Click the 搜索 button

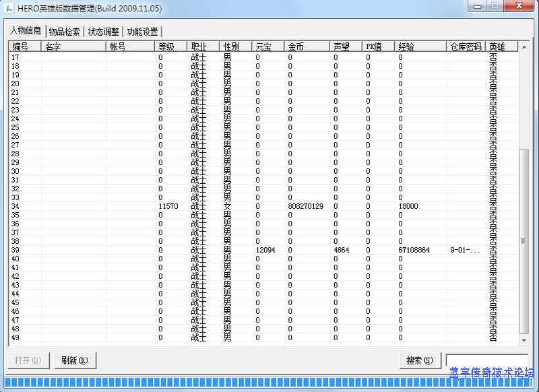(419, 360)
